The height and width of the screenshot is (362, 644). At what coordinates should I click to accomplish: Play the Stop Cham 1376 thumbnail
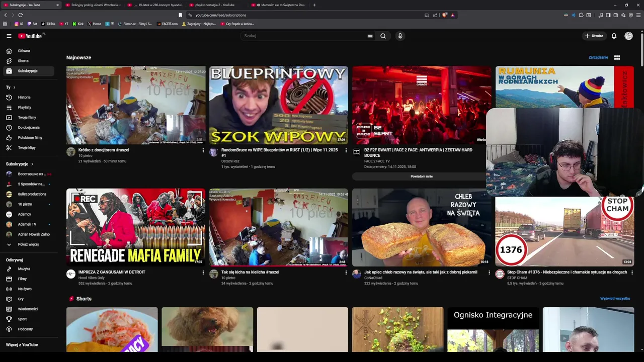click(565, 232)
